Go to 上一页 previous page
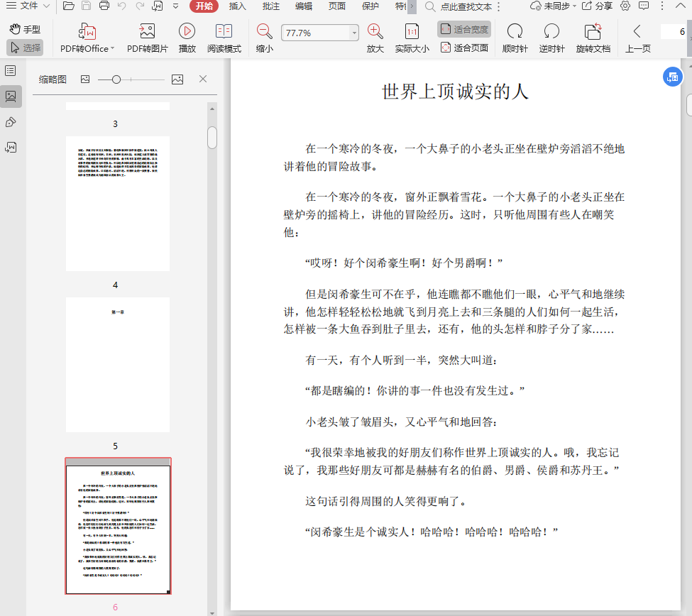This screenshot has width=692, height=616. (638, 38)
